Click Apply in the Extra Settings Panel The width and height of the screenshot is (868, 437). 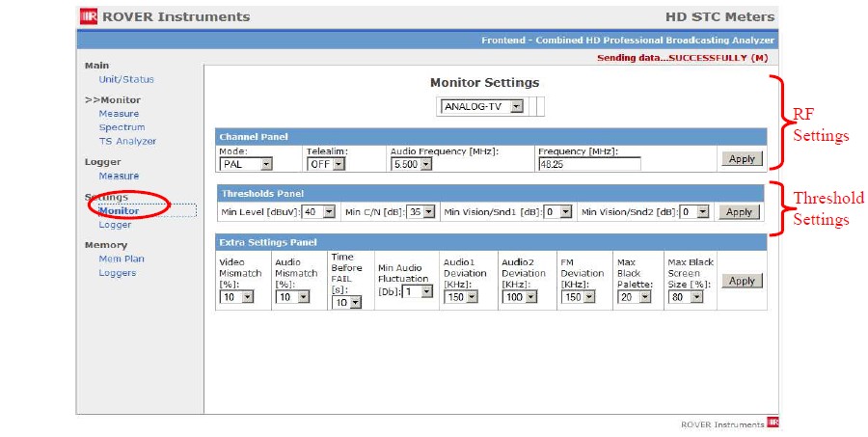click(742, 281)
